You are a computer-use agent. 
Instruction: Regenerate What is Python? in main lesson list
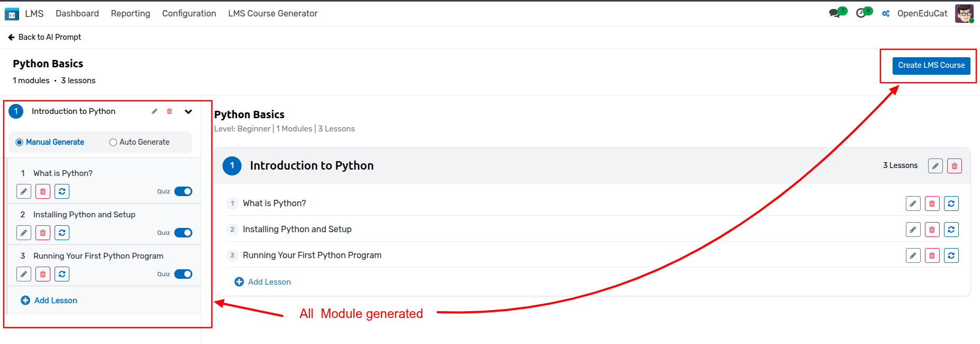pos(951,204)
